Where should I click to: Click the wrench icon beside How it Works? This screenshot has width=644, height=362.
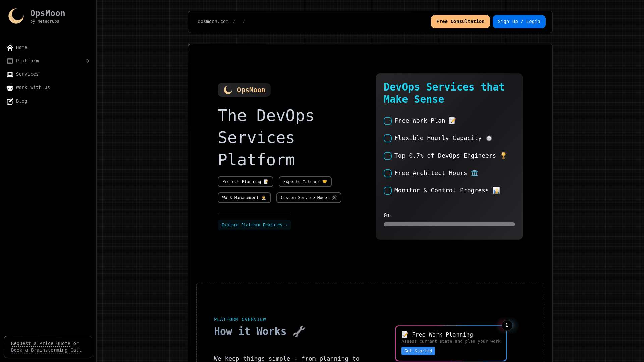point(299,331)
